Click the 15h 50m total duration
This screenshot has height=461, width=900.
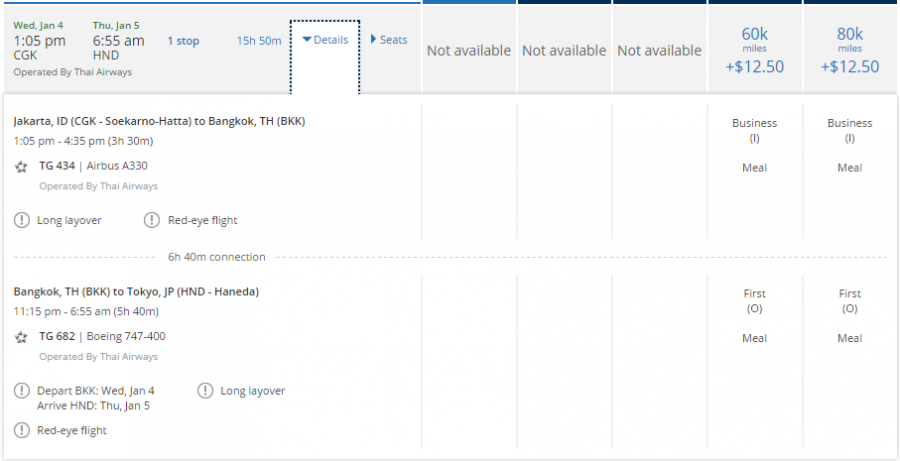click(x=259, y=41)
